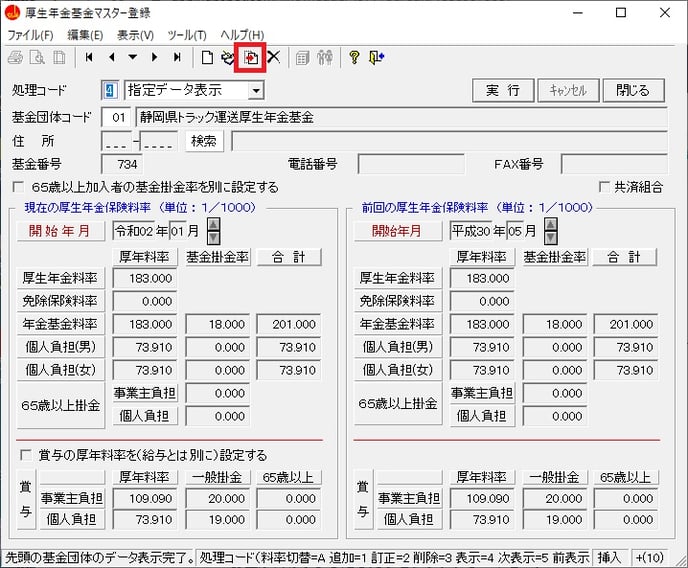Tick the 共済組合 checkbox

(x=604, y=187)
